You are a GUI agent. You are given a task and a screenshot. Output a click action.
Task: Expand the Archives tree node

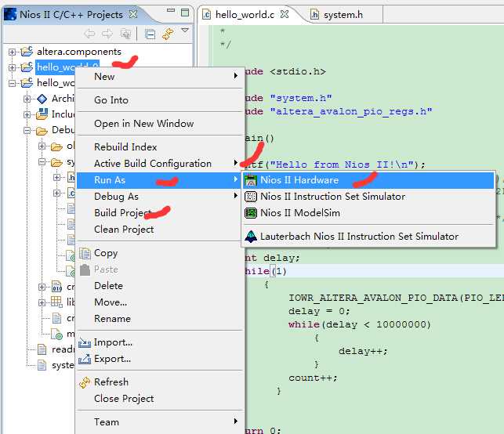(27, 99)
